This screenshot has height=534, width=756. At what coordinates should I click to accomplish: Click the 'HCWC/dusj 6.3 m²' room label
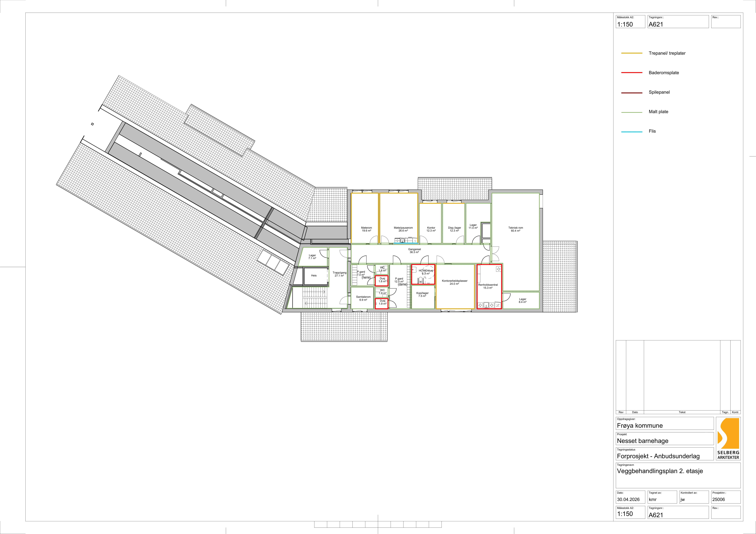[426, 272]
